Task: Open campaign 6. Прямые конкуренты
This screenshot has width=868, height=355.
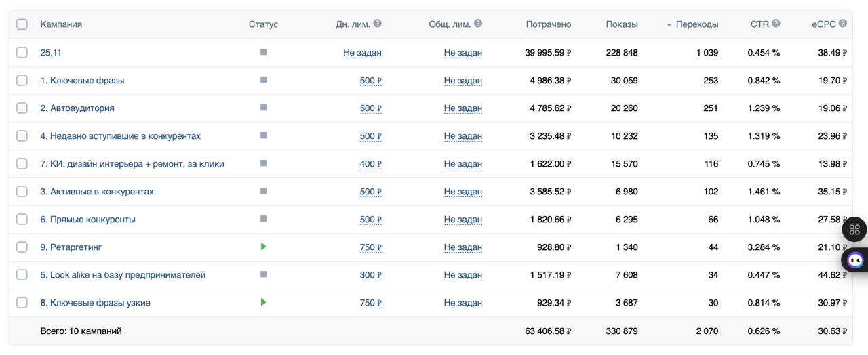Action: click(x=87, y=219)
